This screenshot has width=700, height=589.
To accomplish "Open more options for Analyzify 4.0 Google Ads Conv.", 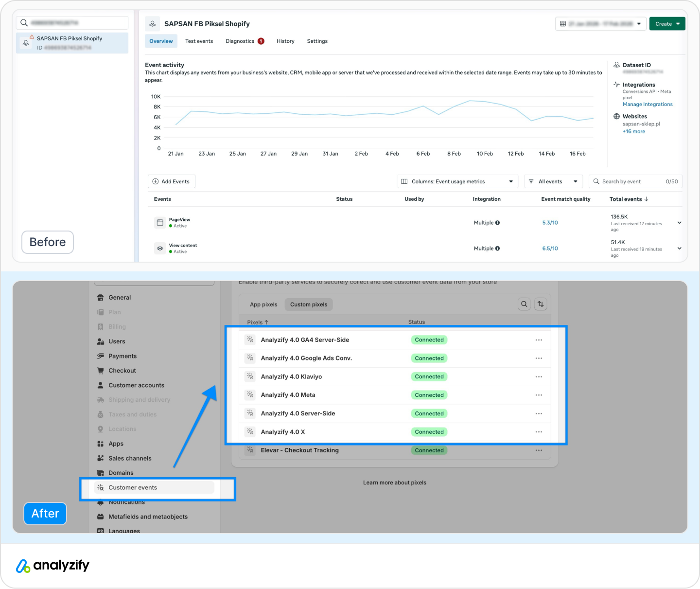I will click(x=539, y=358).
